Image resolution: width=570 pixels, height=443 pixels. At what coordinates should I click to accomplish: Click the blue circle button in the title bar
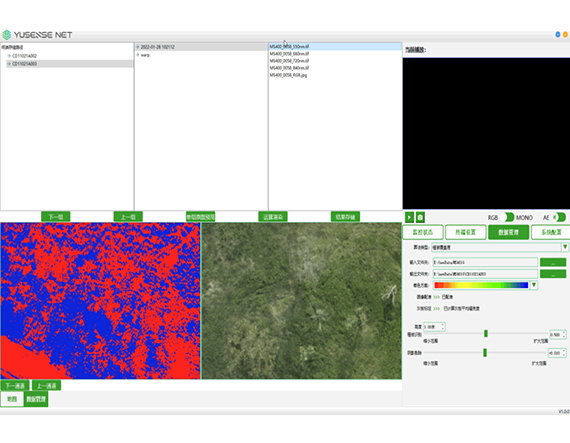click(x=558, y=35)
